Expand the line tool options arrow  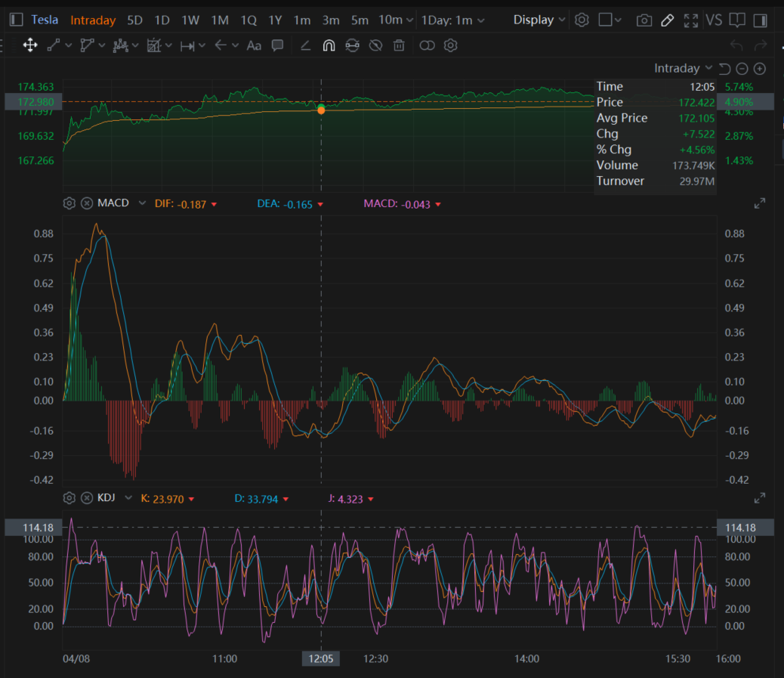[69, 45]
